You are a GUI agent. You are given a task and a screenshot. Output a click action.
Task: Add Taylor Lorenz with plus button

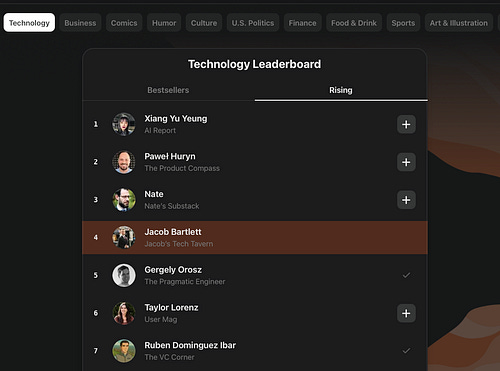click(406, 313)
